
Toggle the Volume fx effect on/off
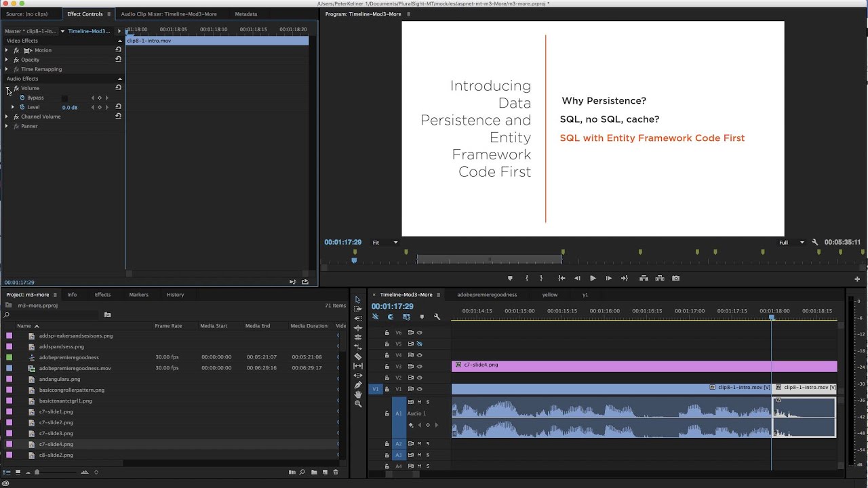coord(16,88)
